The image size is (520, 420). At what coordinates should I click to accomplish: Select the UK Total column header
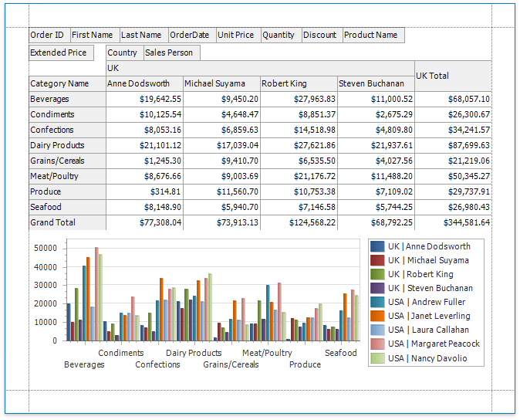(x=452, y=76)
